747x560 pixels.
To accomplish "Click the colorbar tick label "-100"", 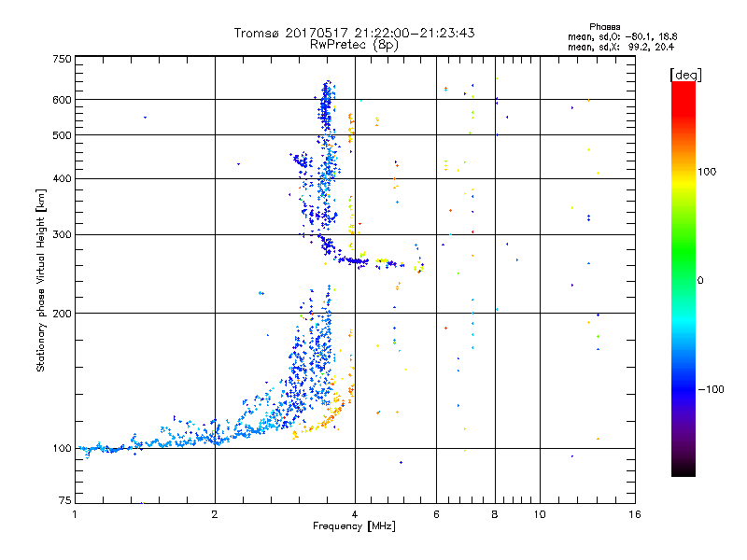I will point(711,389).
